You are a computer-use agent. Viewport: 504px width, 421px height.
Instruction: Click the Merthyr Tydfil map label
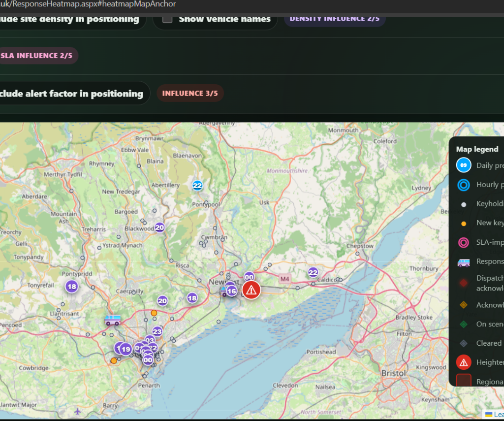click(x=63, y=174)
